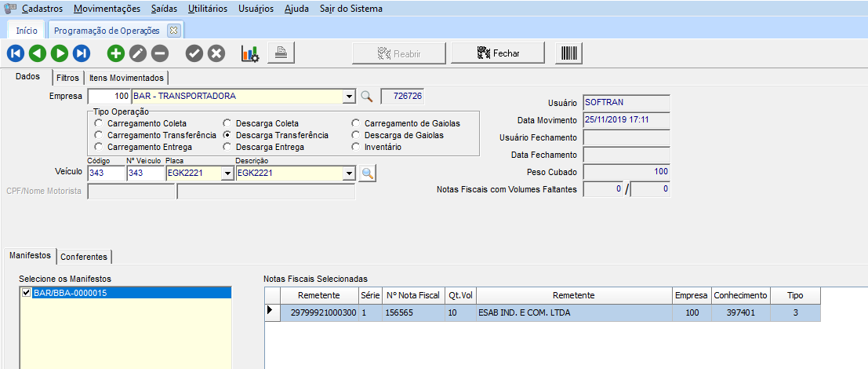Viewport: 868px width, 369px height.
Task: Edit the current record with pencil icon
Action: [x=138, y=53]
